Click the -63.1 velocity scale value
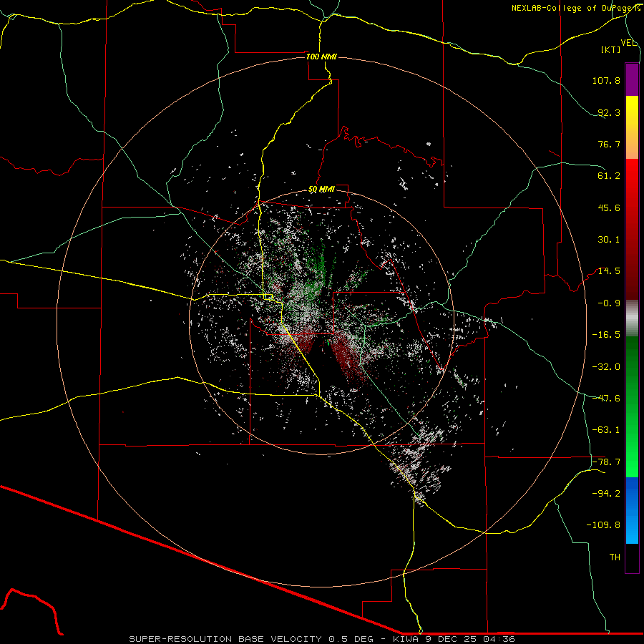Viewport: 644px width, 644px height. pyautogui.click(x=606, y=430)
